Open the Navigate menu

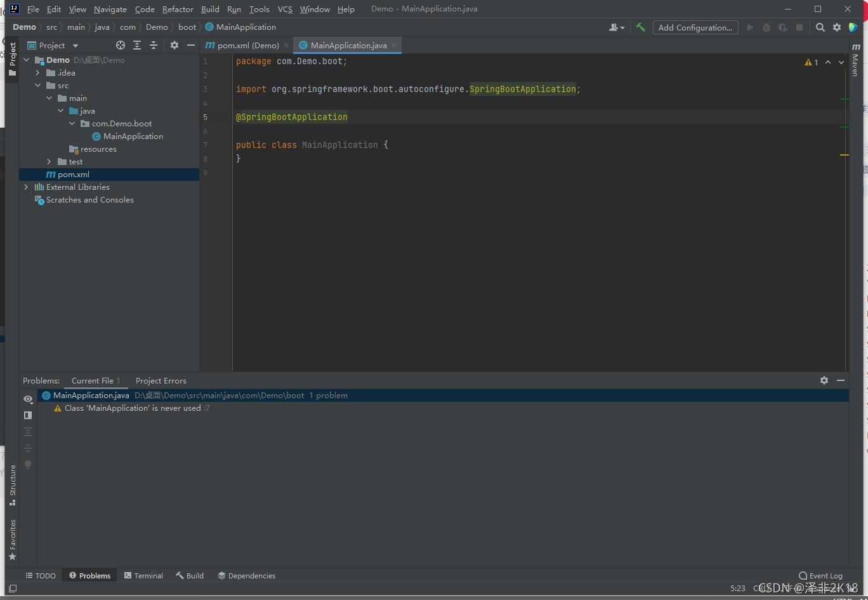110,9
